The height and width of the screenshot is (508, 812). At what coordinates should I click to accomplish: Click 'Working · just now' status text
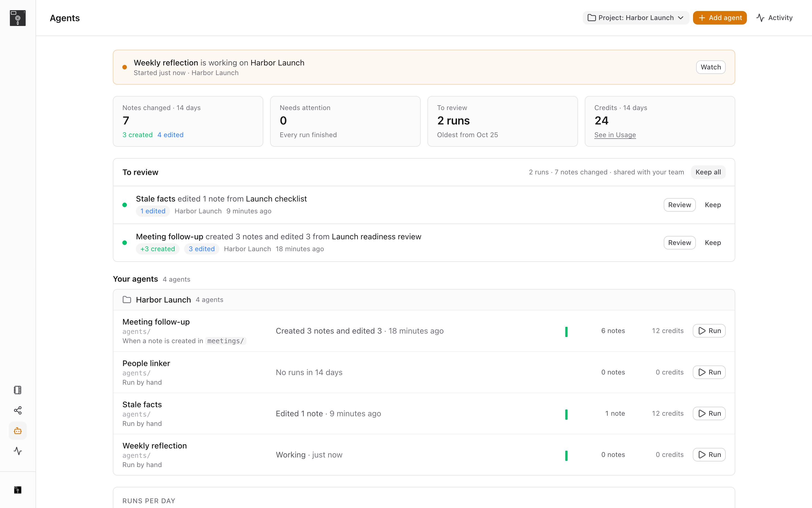point(309,455)
